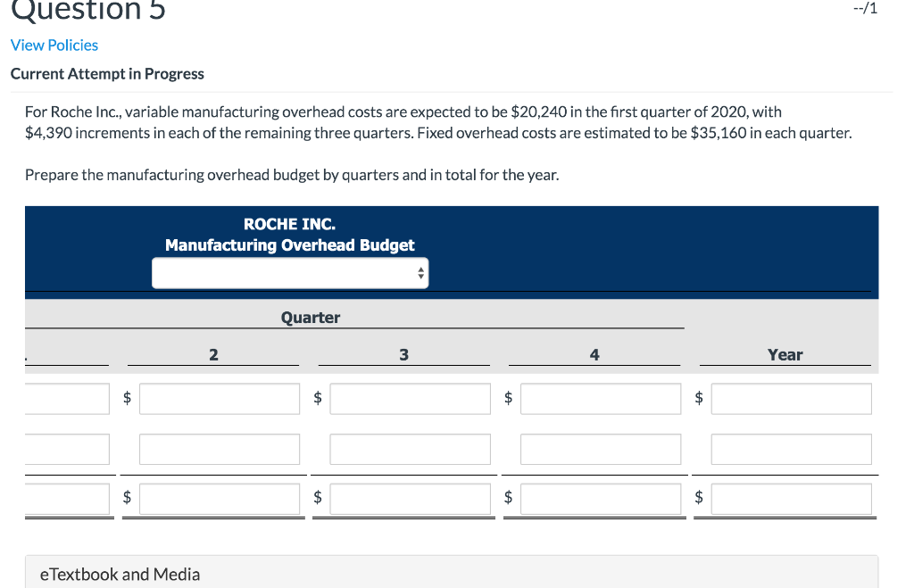Click the Current Attempt in Progress label
This screenshot has height=588, width=914.
click(107, 73)
